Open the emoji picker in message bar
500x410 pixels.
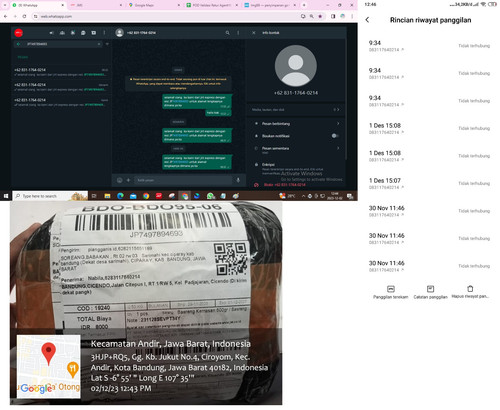119,180
